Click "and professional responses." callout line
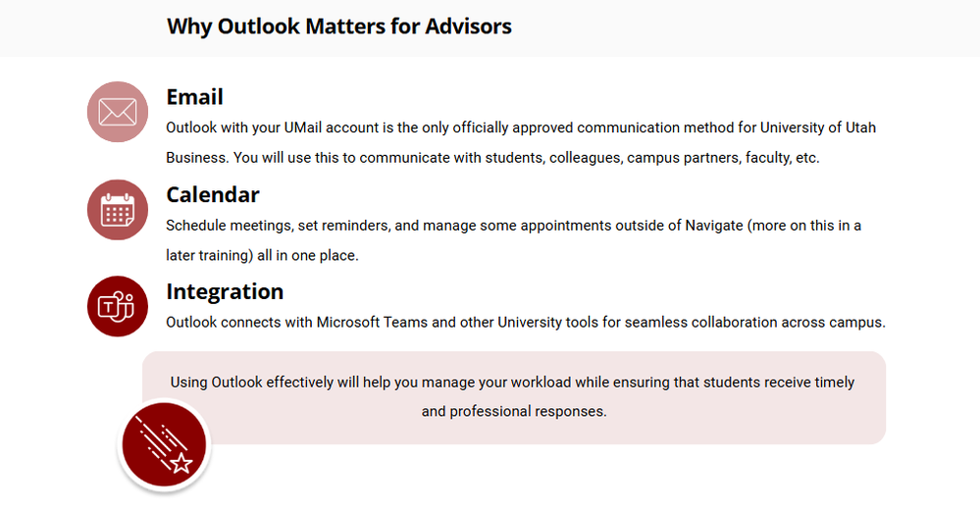 click(x=514, y=412)
